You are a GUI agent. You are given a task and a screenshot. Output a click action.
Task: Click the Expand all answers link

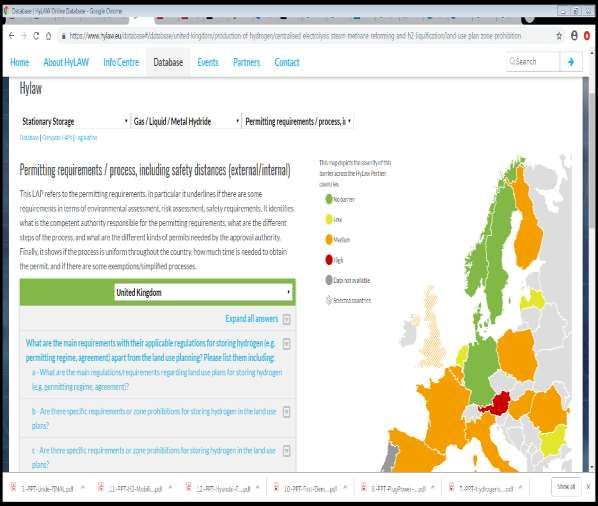251,319
